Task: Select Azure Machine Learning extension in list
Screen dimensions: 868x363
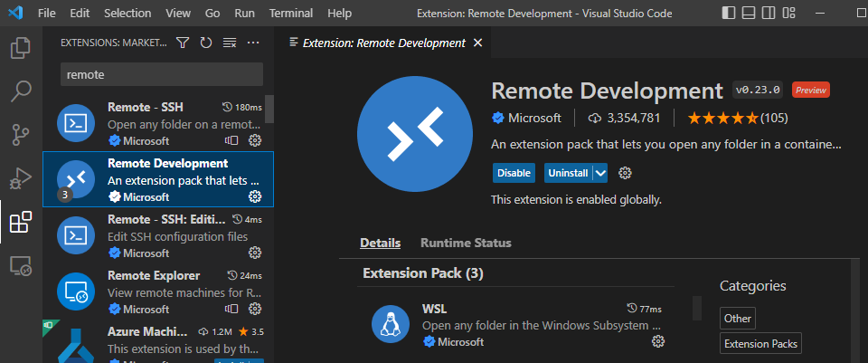Action: click(x=157, y=341)
